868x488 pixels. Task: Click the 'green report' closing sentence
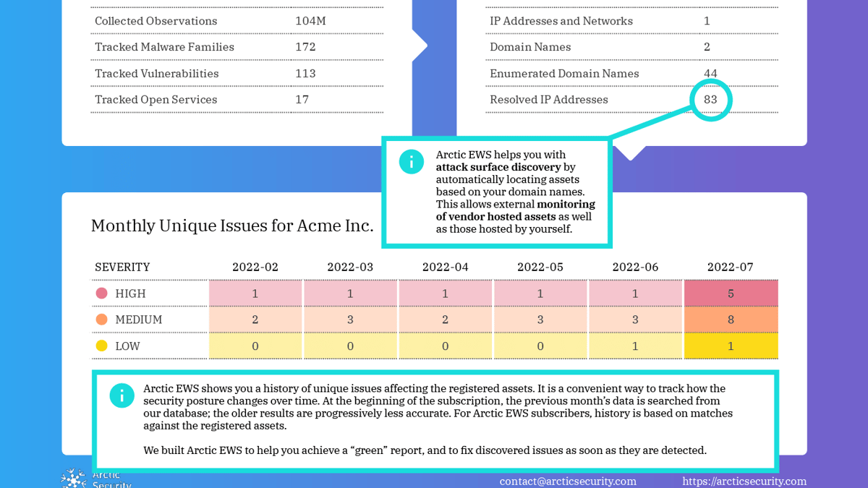(x=425, y=450)
